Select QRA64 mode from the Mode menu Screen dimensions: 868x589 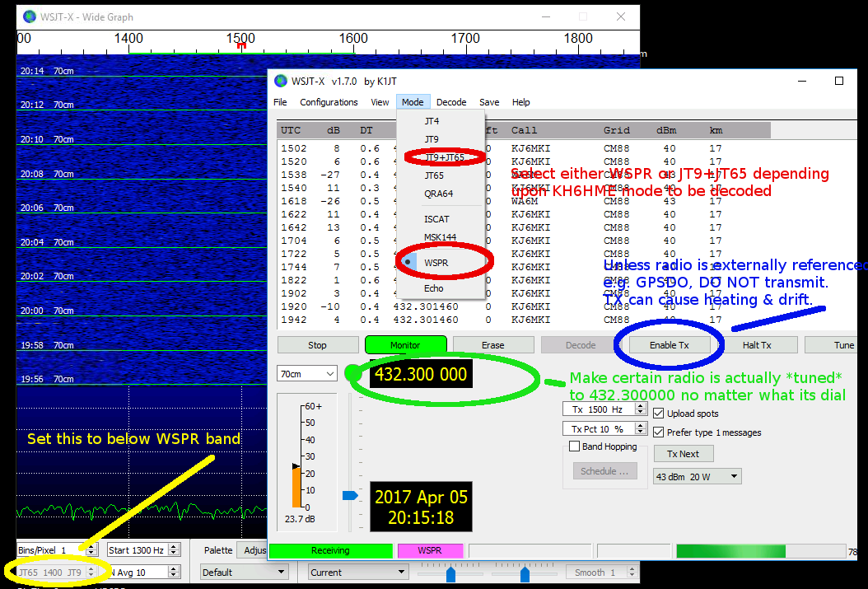[x=441, y=194]
